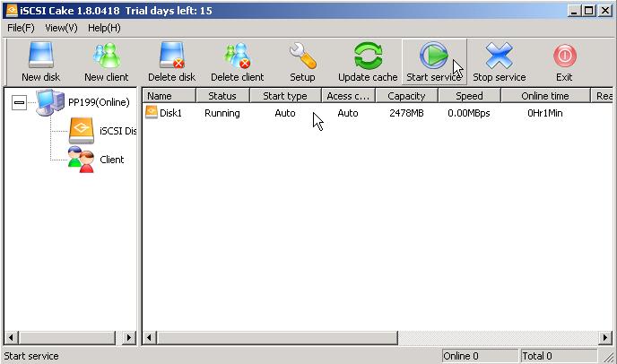This screenshot has width=617, height=364.
Task: Maximize the iSCSI Cake window
Action: (x=588, y=11)
